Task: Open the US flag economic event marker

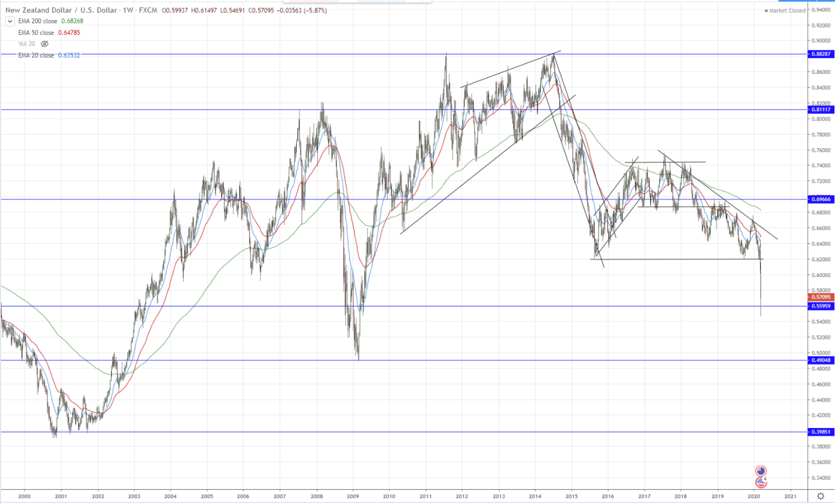Action: (761, 482)
